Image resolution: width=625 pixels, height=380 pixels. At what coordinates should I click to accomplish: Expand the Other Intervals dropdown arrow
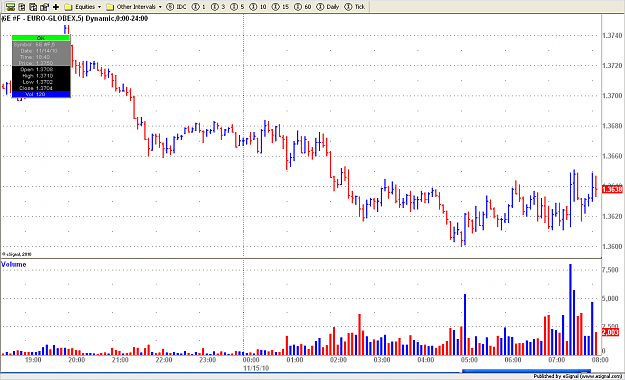pyautogui.click(x=160, y=7)
